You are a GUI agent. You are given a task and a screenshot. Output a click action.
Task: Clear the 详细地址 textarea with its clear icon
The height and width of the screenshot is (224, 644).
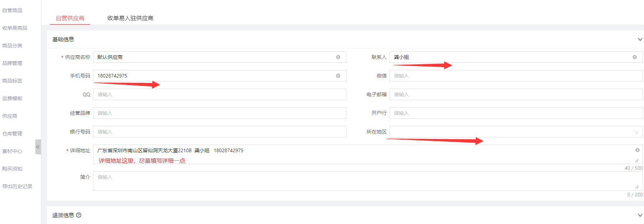(x=637, y=150)
